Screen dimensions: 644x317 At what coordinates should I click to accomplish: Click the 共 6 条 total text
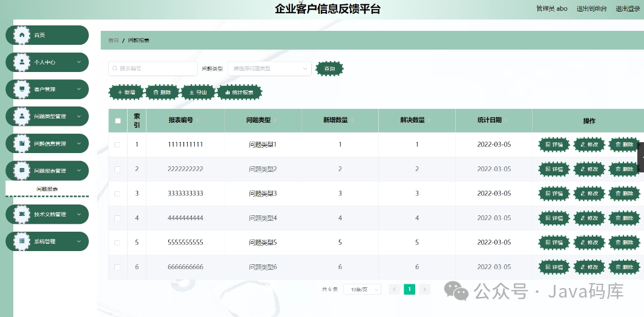330,290
